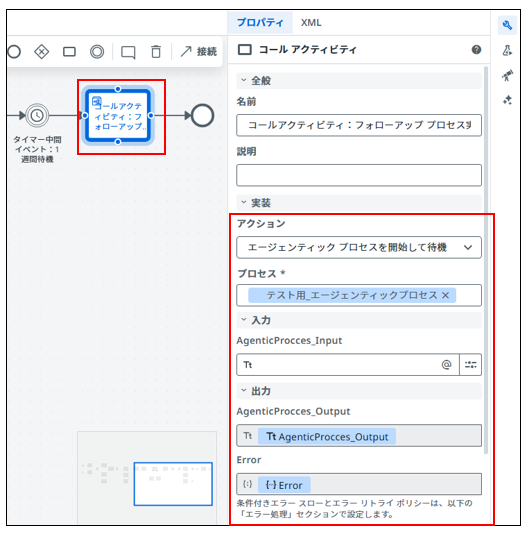Open the telescope icon in sidebar

507,75
